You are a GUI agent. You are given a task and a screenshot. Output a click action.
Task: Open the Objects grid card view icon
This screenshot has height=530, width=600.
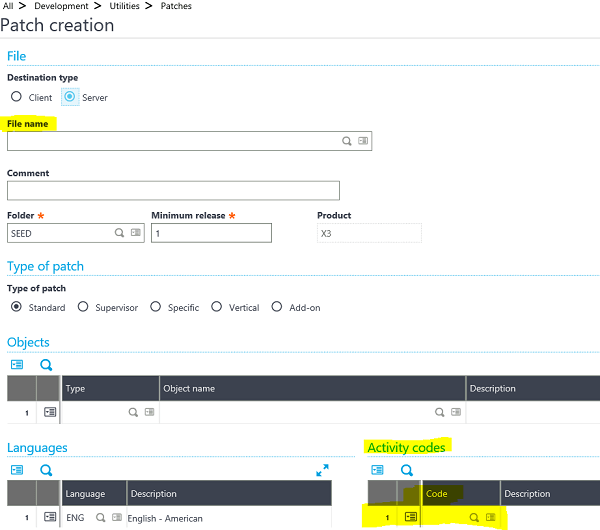click(x=16, y=365)
